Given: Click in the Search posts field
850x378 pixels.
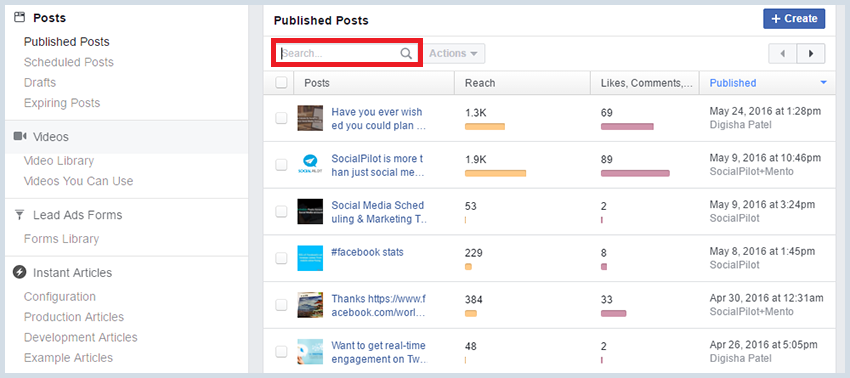Looking at the screenshot, I should click(x=346, y=53).
